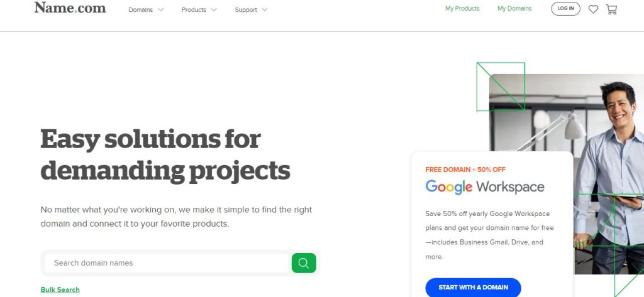Screen dimensions: 644x297
Task: Expand the chevron next to Products
Action: tap(214, 9)
